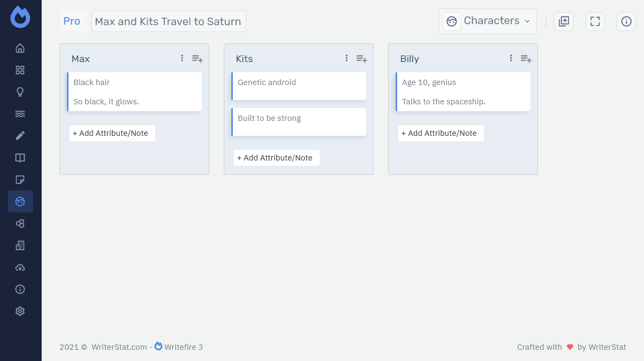Open the WriterStat.com footer link
The image size is (644, 361).
point(119,347)
